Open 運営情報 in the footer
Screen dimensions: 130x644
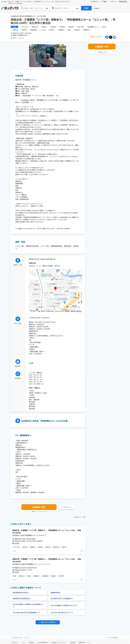click(x=73, y=642)
